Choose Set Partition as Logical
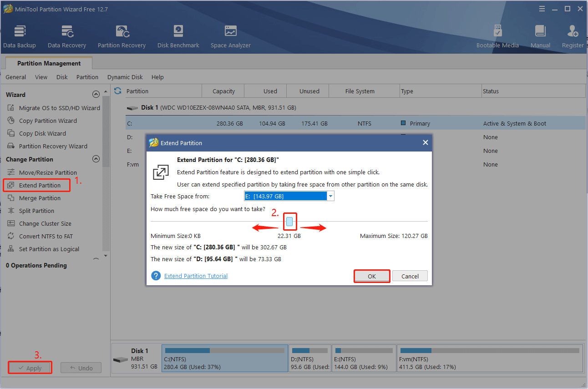Image resolution: width=588 pixels, height=389 pixels. pos(43,249)
